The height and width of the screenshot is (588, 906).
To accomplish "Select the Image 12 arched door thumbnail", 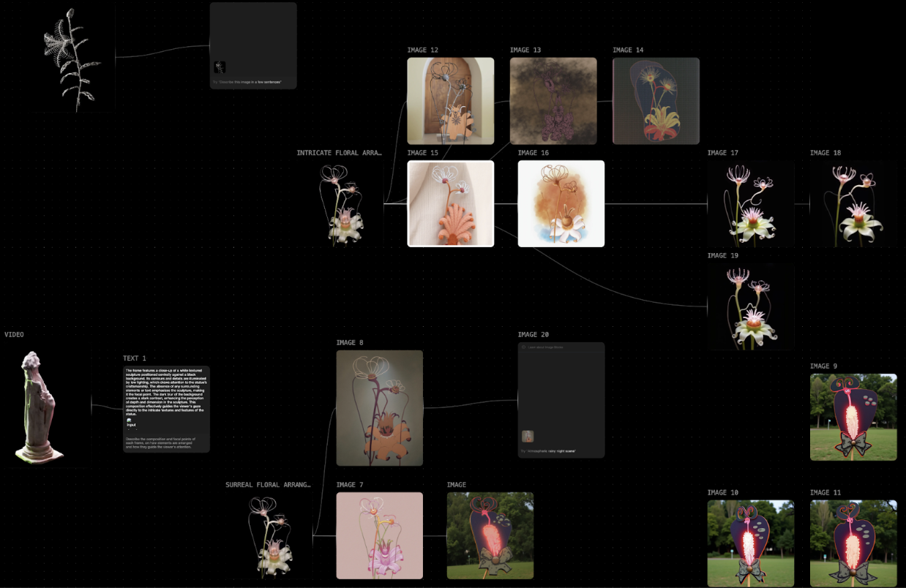I will (450, 101).
